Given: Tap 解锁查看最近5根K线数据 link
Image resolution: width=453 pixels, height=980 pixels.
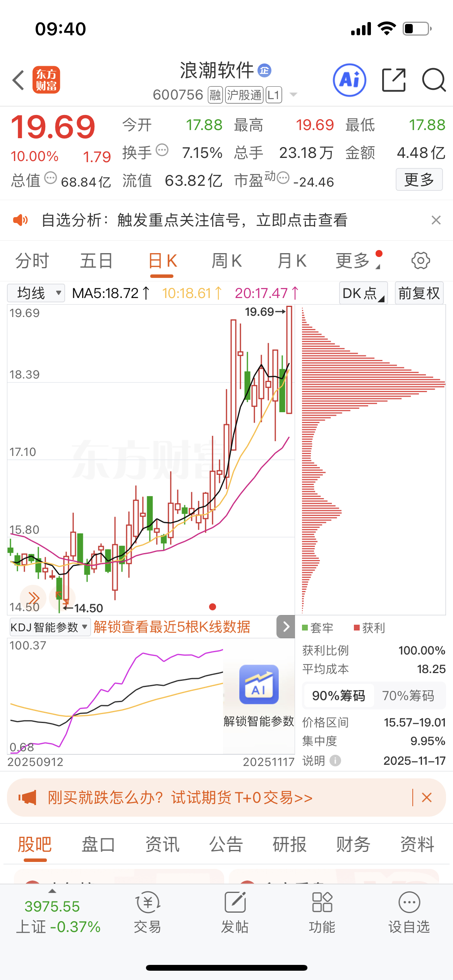Looking at the screenshot, I should pos(172,627).
